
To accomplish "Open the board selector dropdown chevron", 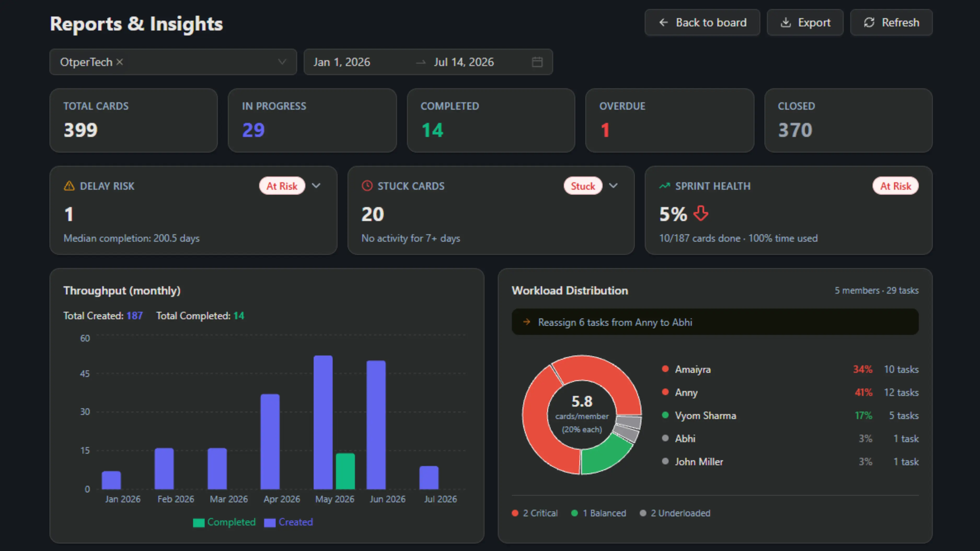I will tap(282, 62).
